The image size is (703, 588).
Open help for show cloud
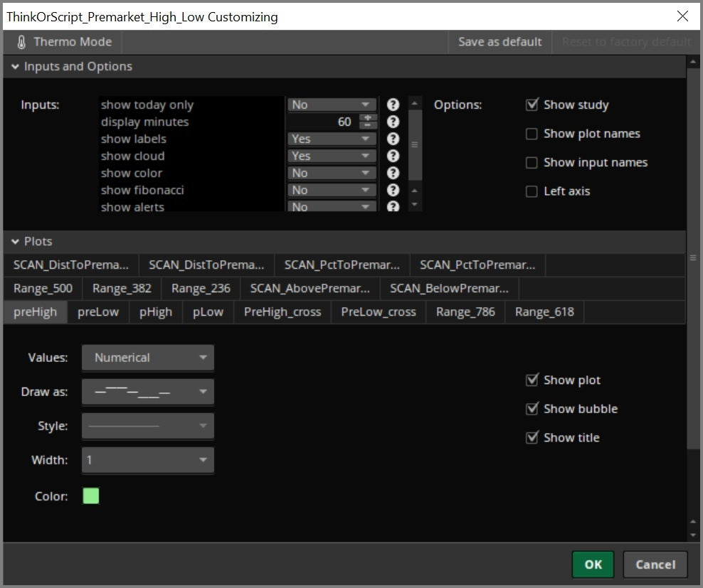(393, 156)
